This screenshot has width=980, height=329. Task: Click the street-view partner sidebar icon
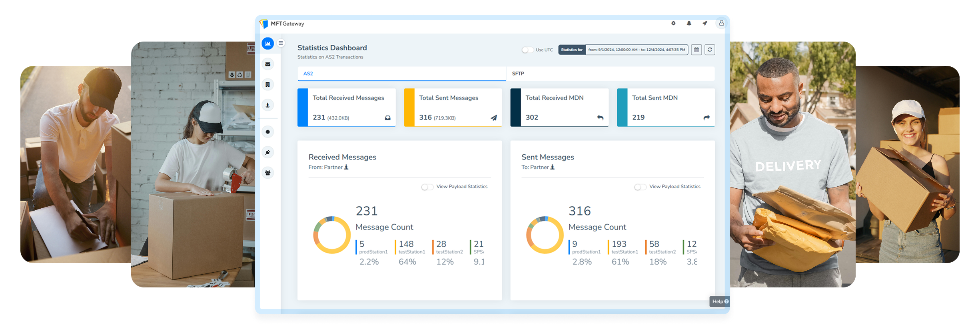click(267, 105)
